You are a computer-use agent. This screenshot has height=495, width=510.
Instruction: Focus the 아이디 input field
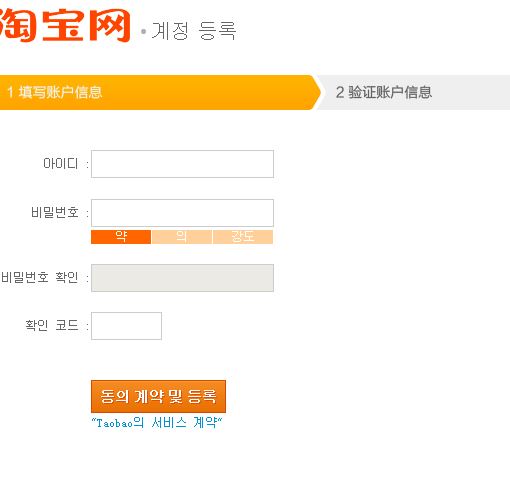click(x=182, y=164)
